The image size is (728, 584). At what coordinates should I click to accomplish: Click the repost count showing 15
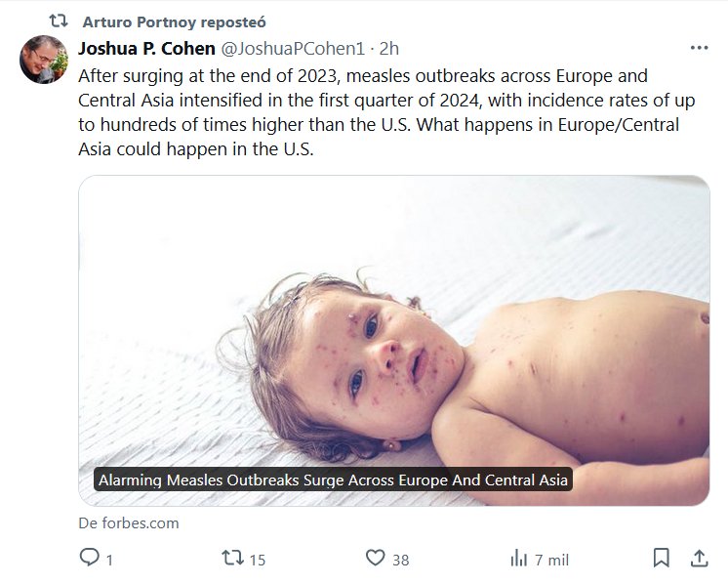pyautogui.click(x=258, y=560)
